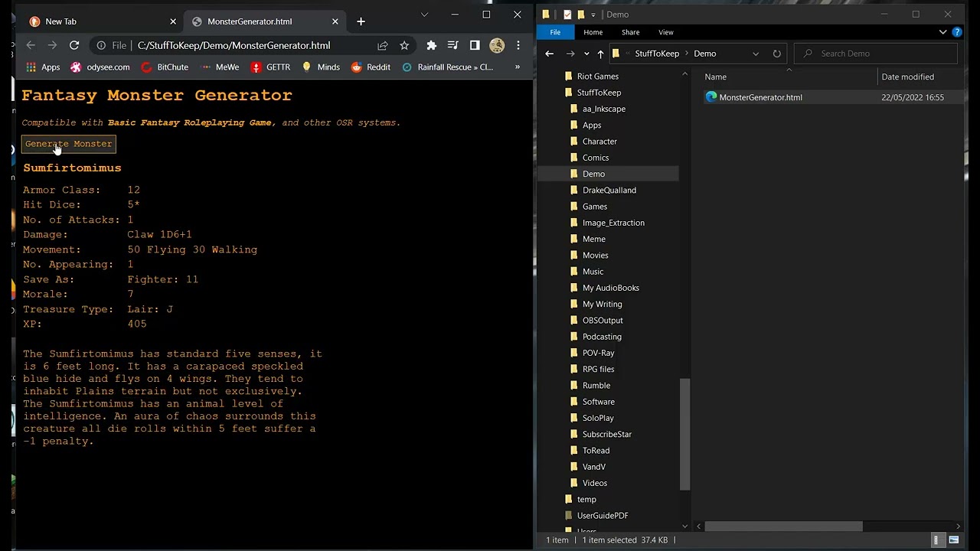Select the MonsterGenerator.html file in Explorer
The height and width of the screenshot is (551, 980).
(x=760, y=97)
